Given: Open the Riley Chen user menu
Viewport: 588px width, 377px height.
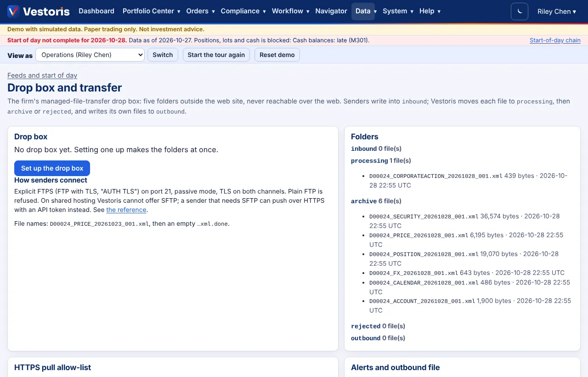Looking at the screenshot, I should pos(557,11).
